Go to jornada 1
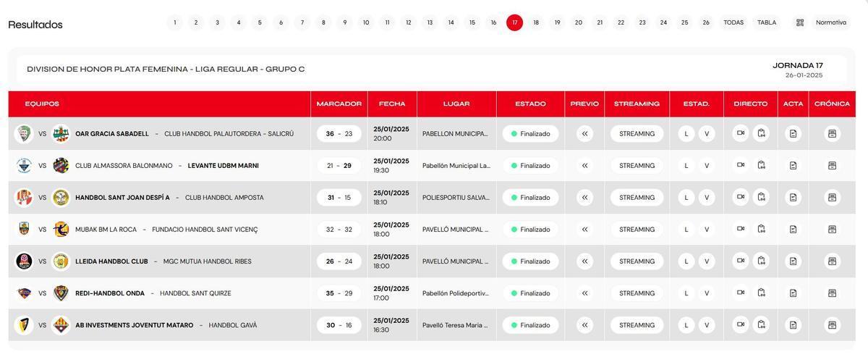 point(174,22)
